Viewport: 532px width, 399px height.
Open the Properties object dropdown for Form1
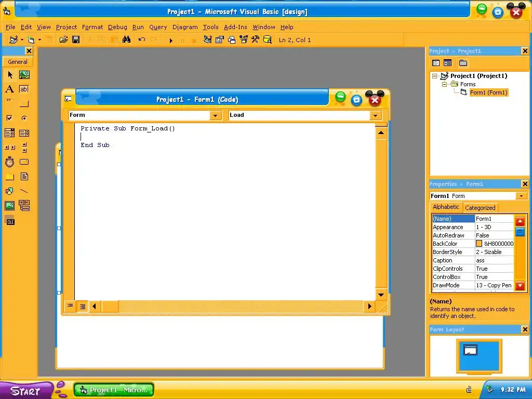tap(522, 196)
